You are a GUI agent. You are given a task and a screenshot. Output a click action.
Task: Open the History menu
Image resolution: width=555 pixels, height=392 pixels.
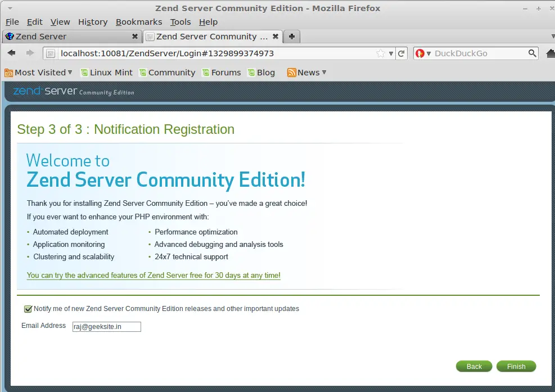[93, 22]
